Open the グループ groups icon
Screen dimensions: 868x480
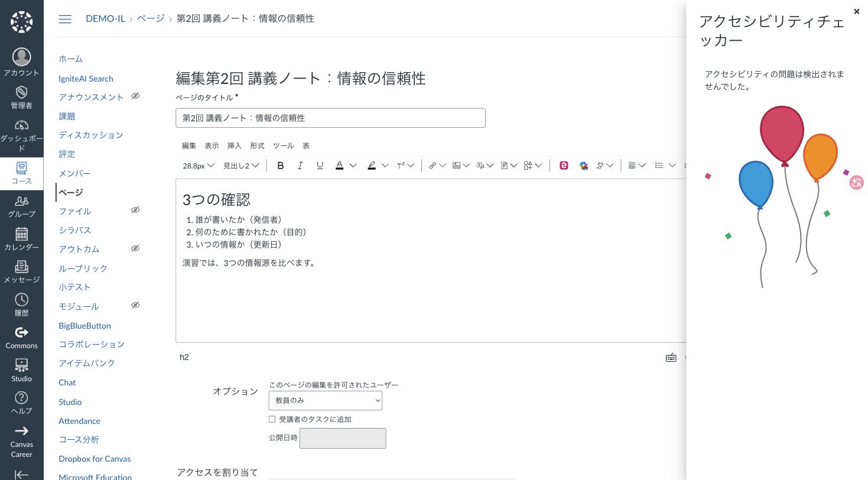(21, 206)
